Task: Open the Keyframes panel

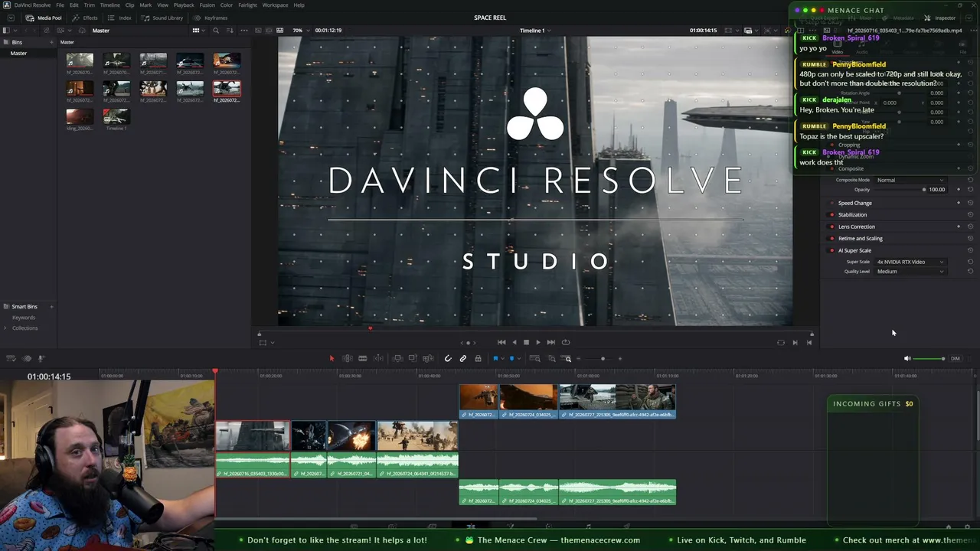Action: point(210,18)
